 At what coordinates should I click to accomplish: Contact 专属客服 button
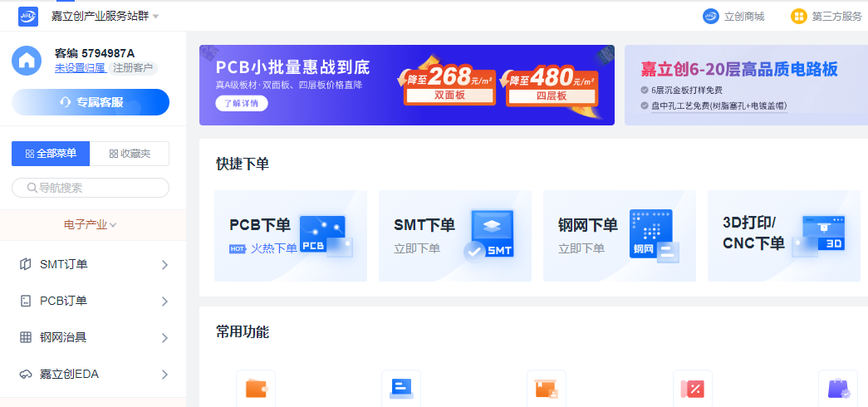click(91, 102)
